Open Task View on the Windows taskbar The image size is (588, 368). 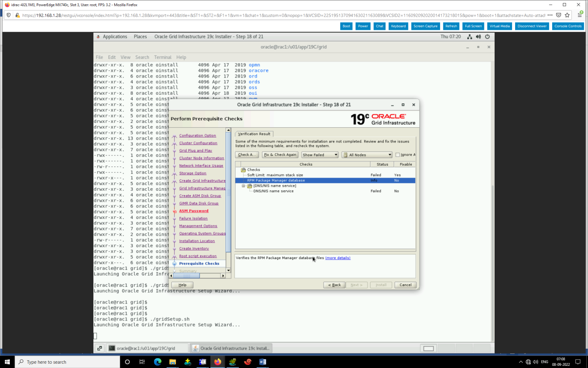(x=142, y=362)
